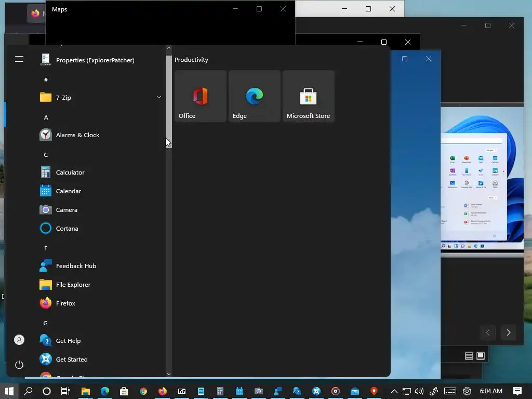Open the 6:04 AM clock

pyautogui.click(x=491, y=391)
